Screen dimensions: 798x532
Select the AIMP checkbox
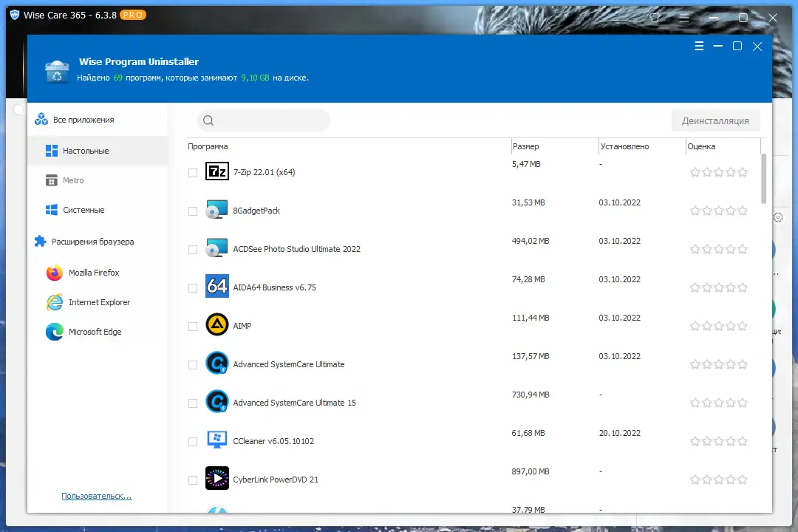click(x=193, y=327)
